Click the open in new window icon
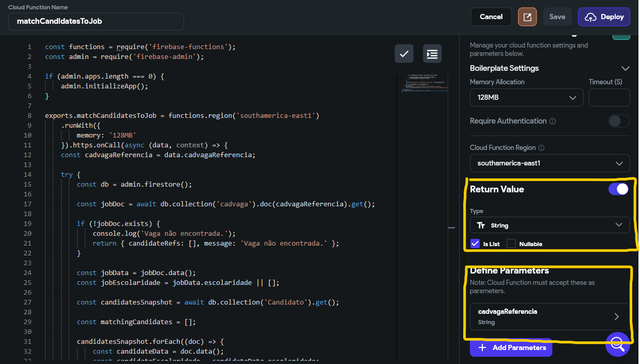Viewport: 640px width, 364px height. point(527,17)
